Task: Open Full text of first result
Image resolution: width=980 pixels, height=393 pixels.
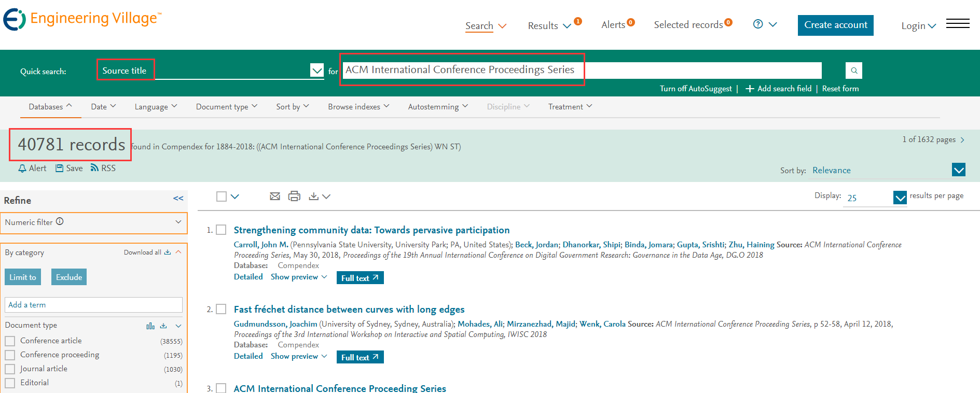Action: point(360,278)
